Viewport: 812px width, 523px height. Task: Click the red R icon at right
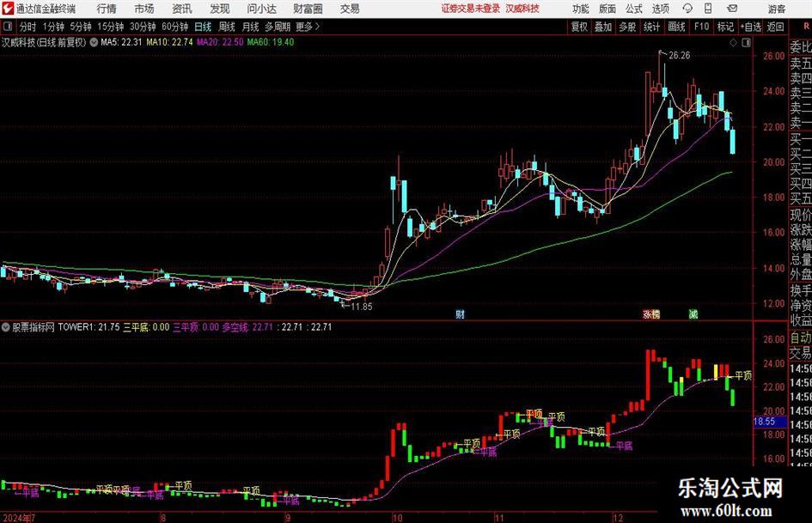point(806,27)
